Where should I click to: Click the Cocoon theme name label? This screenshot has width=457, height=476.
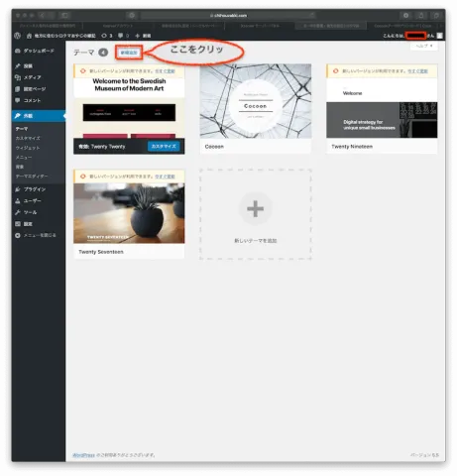tap(214, 147)
